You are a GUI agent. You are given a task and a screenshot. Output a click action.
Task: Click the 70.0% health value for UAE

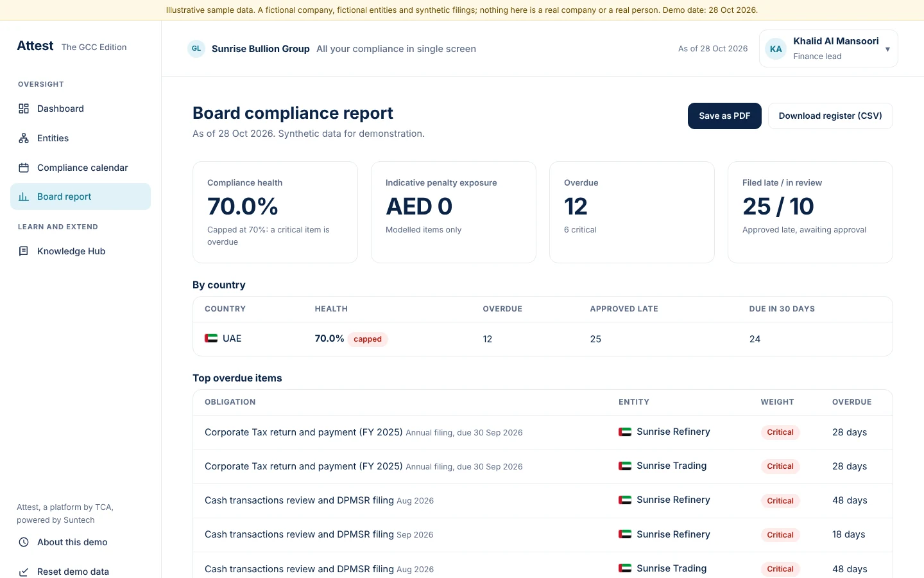(x=329, y=338)
